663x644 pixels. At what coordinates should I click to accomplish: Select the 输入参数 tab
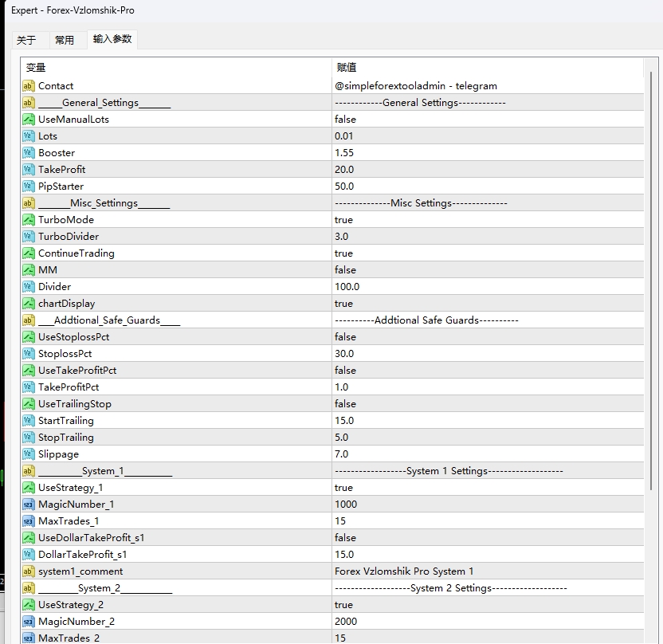(112, 39)
